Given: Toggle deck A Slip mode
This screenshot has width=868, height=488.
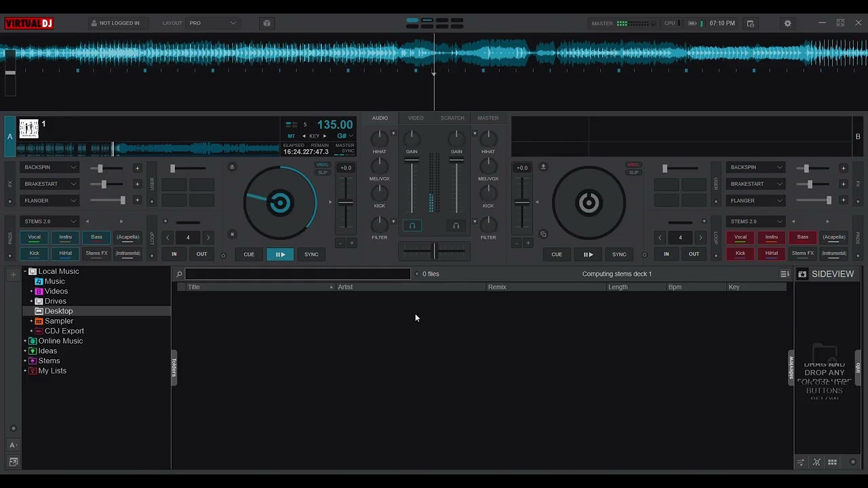Looking at the screenshot, I should coord(323,172).
